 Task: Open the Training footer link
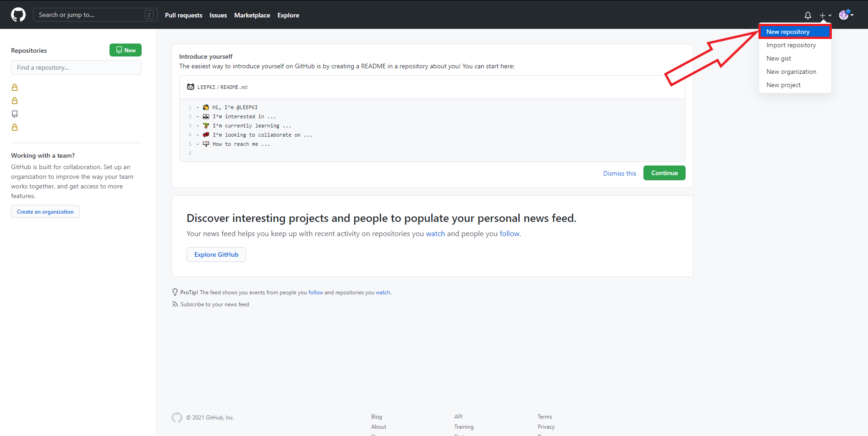click(x=464, y=427)
